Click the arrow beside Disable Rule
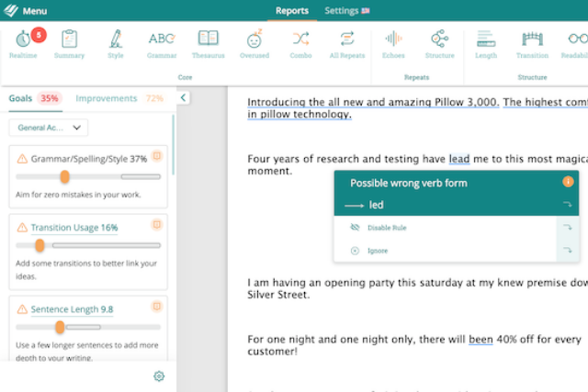Image resolution: width=588 pixels, height=392 pixels. (x=568, y=228)
